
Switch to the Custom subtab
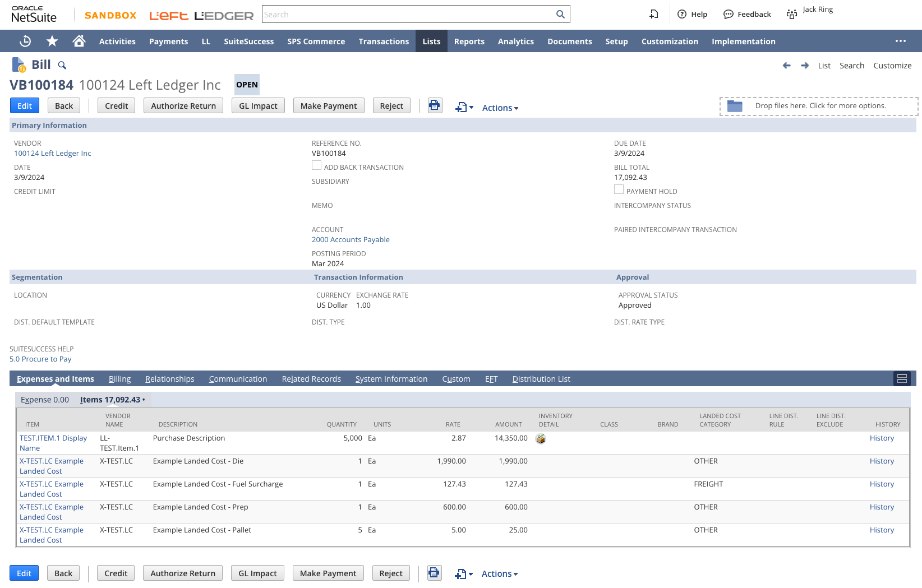[x=456, y=379]
